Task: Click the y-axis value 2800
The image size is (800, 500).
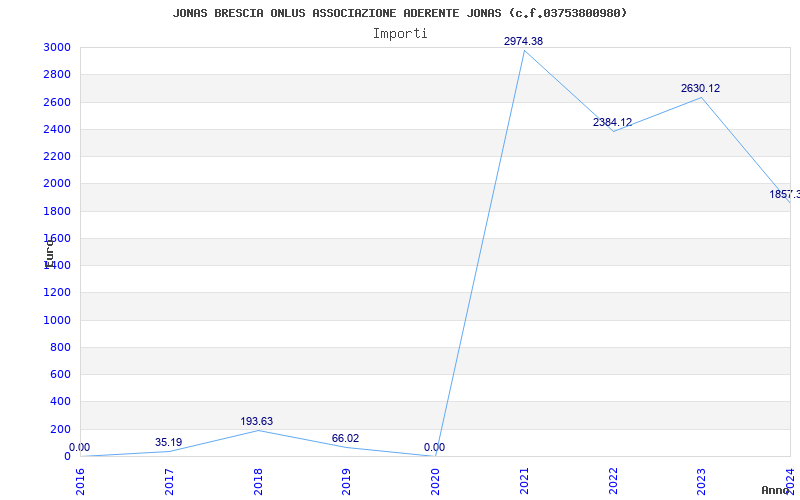Action: coord(58,74)
